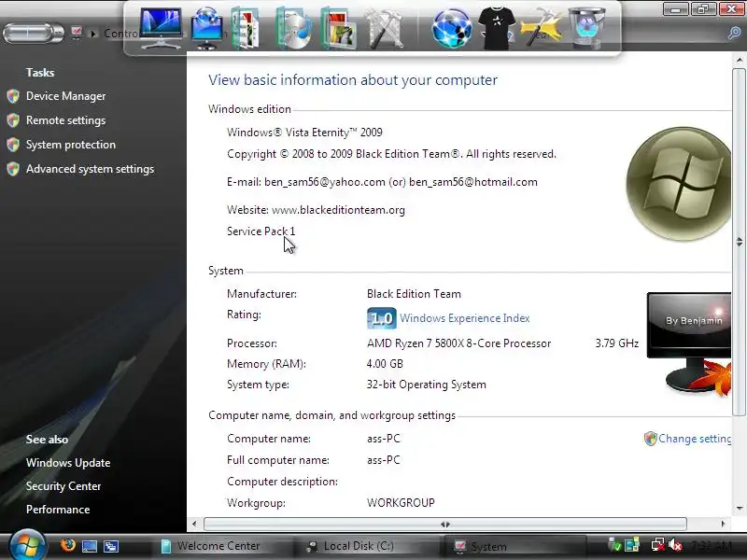Screen dimensions: 747x560
Task: Open the Computer monitor icon in dock
Action: [161, 28]
